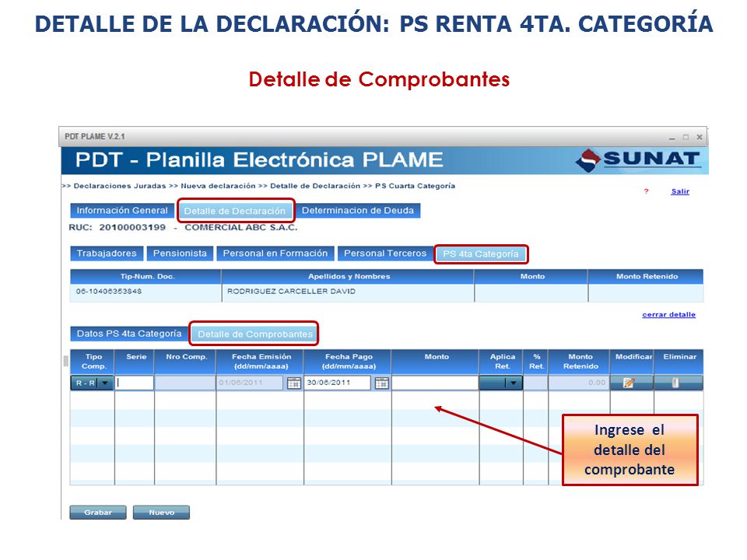
Task: Click the SUNAT logo
Action: (638, 160)
